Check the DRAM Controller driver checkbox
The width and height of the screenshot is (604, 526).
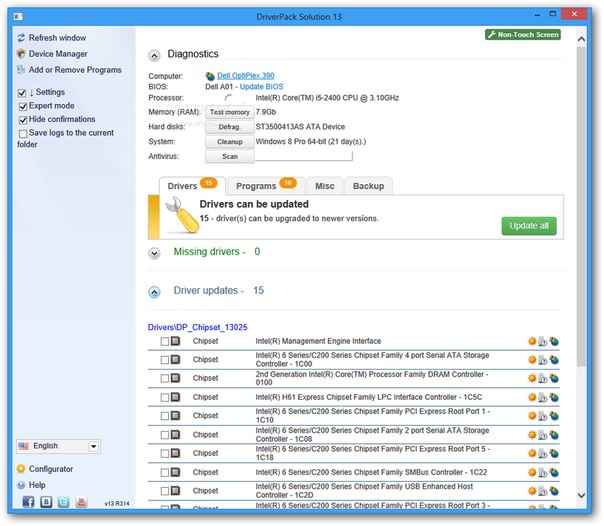pos(165,378)
